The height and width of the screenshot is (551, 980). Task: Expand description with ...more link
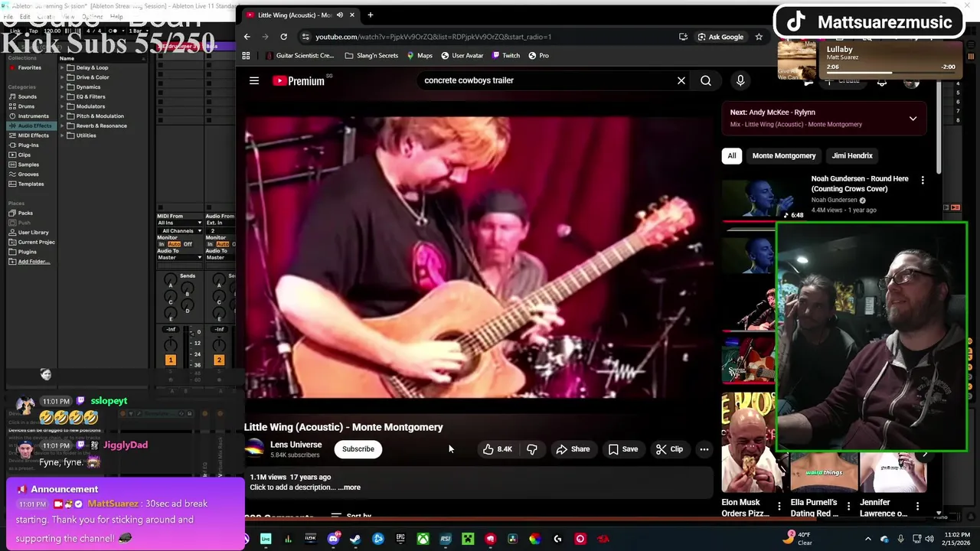click(x=349, y=487)
